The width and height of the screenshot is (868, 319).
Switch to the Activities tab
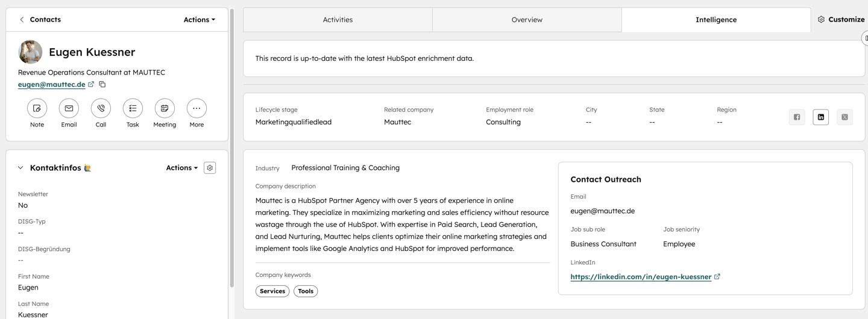click(338, 20)
